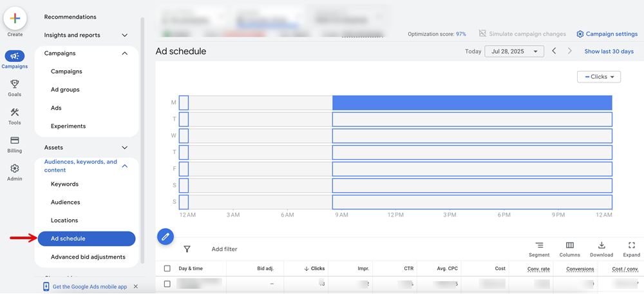The image size is (644, 294).
Task: Open Audiences in the sidebar
Action: click(65, 202)
